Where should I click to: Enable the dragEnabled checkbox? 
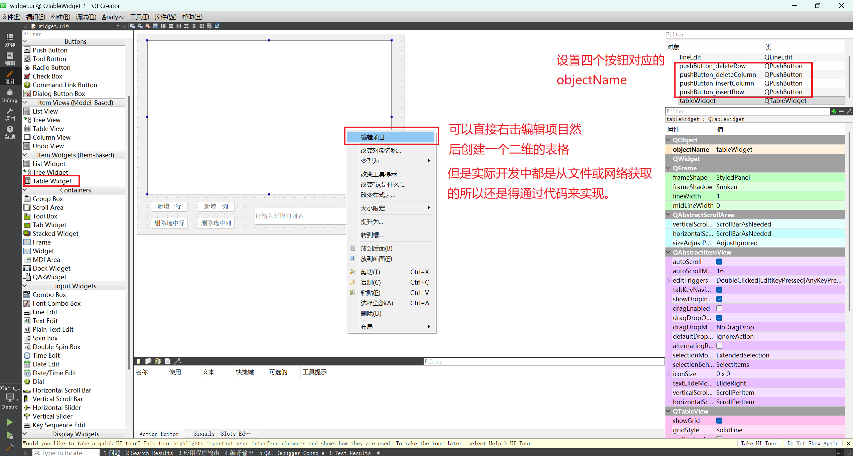pyautogui.click(x=719, y=309)
